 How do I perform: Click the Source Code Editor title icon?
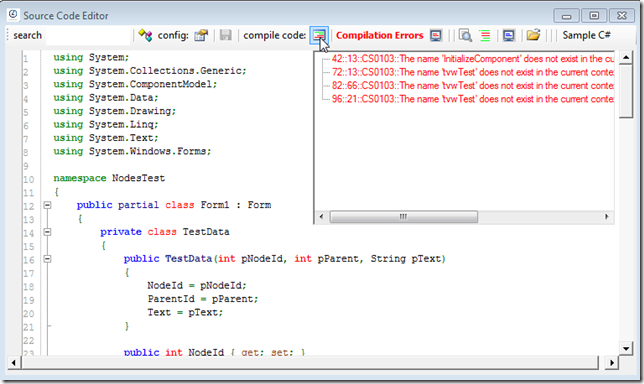pos(13,15)
